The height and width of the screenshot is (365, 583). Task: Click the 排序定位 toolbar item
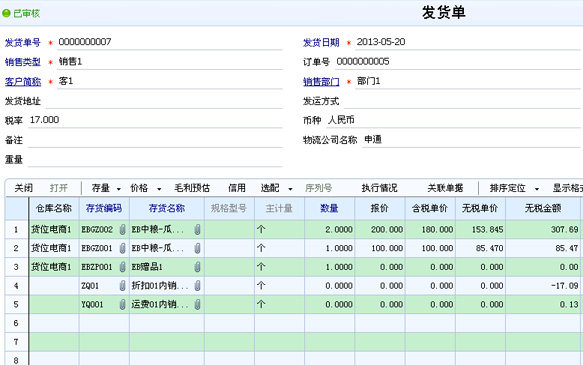click(x=507, y=188)
